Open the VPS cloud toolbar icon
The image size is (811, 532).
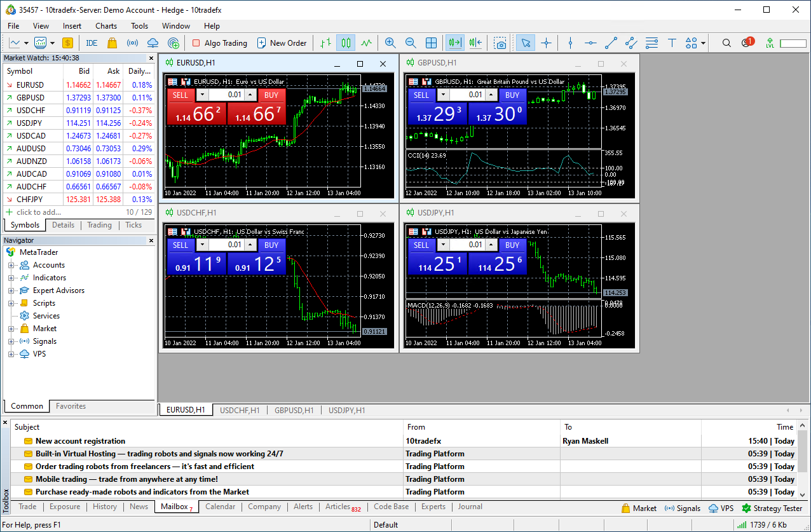pyautogui.click(x=153, y=43)
